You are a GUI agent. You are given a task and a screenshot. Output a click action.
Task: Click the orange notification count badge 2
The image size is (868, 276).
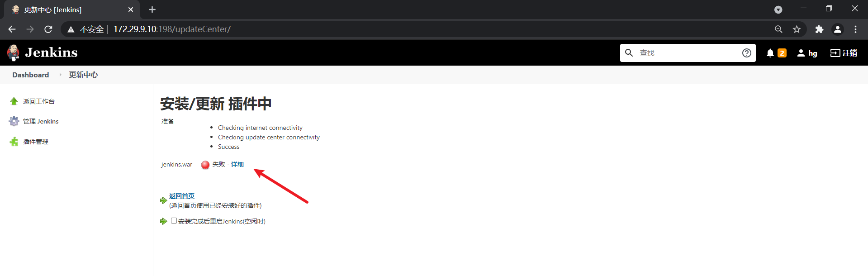coord(782,53)
